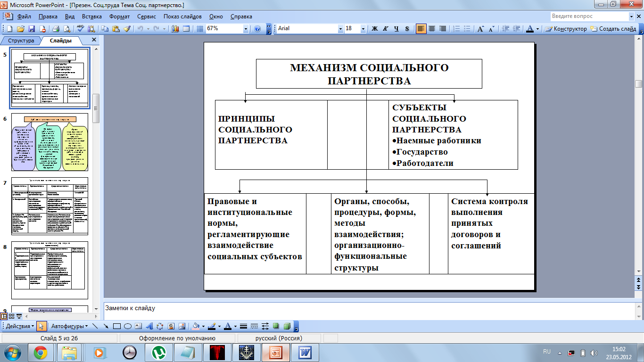
Task: Open the Файл menu
Action: point(24,16)
